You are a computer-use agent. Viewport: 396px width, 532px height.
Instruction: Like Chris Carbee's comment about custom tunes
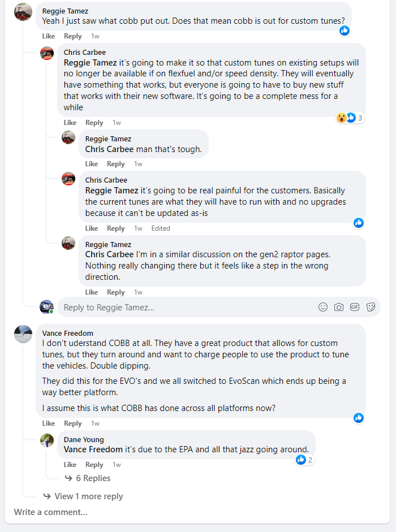(x=70, y=123)
